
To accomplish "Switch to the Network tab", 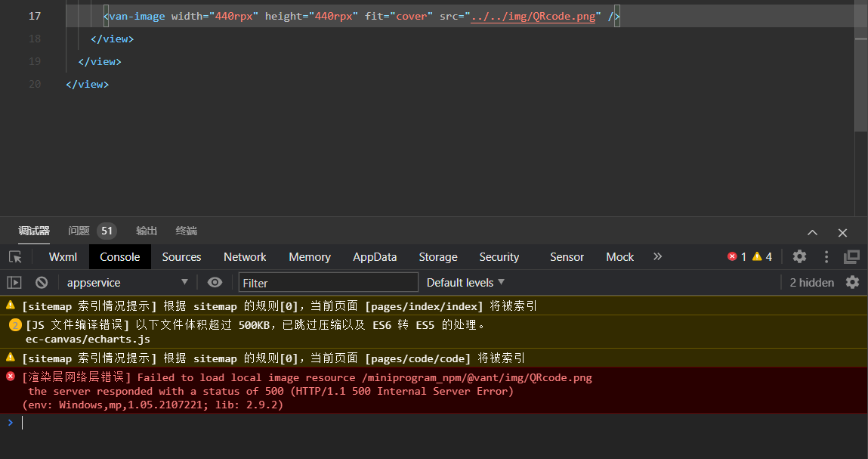I will [245, 256].
